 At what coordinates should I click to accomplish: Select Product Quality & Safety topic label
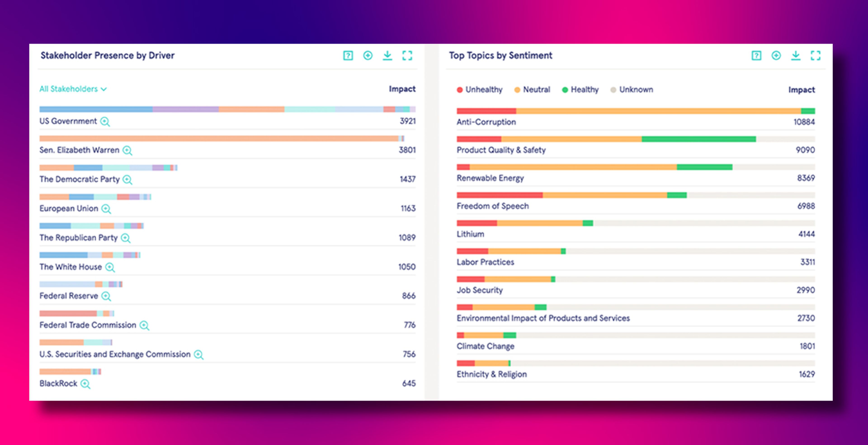501,150
